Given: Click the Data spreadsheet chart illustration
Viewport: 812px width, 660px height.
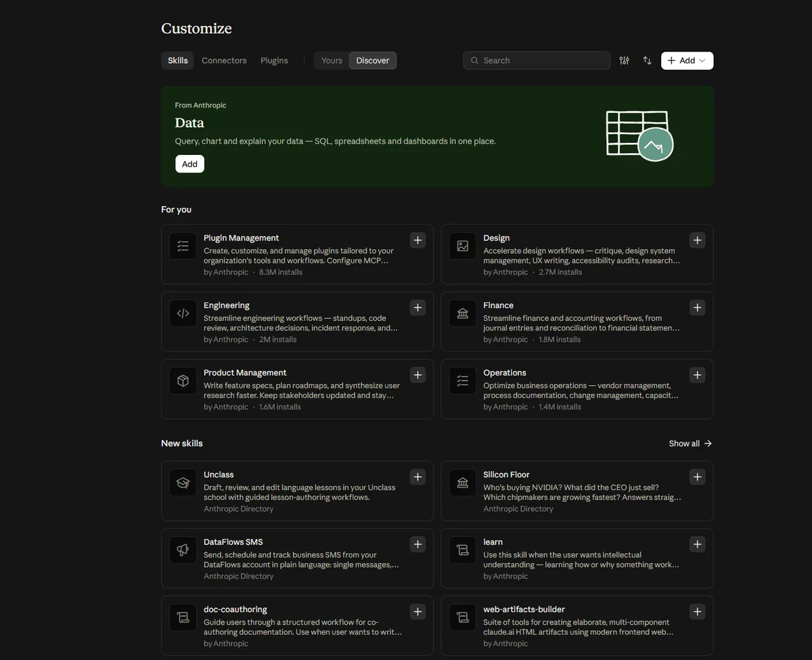Looking at the screenshot, I should point(639,135).
